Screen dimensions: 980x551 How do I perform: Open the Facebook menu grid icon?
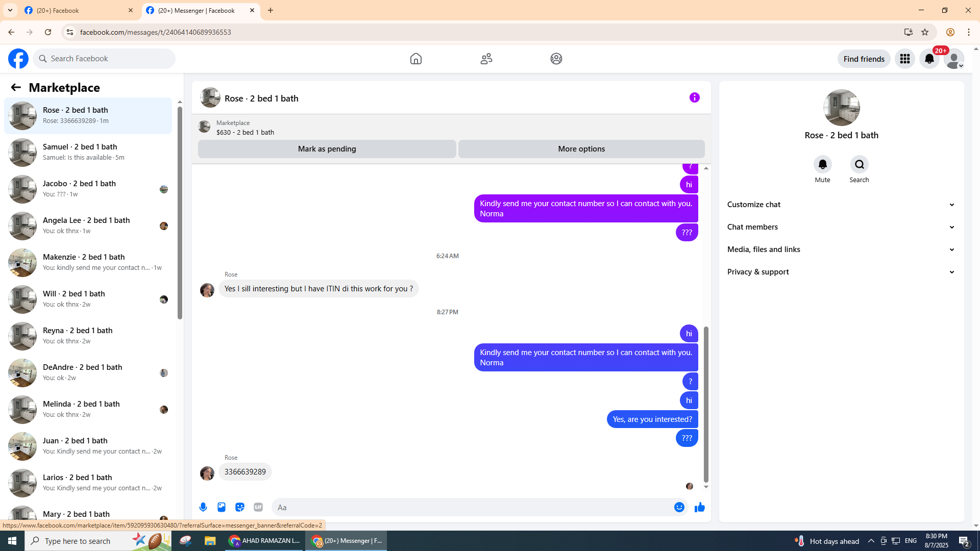[x=905, y=59]
